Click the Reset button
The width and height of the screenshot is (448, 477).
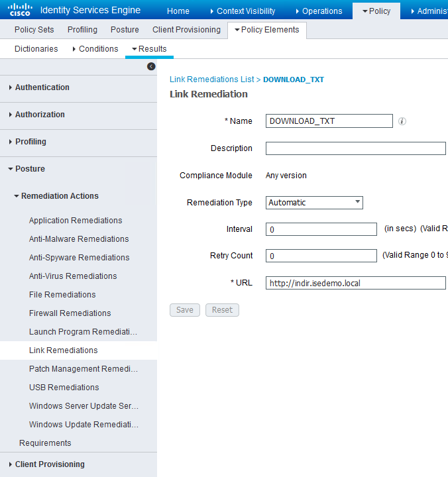coord(222,310)
